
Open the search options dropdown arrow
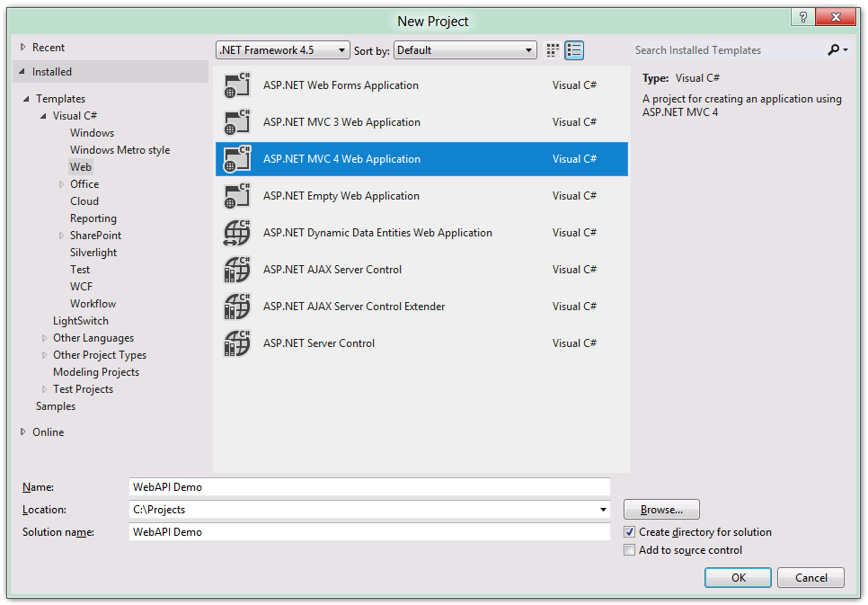846,50
